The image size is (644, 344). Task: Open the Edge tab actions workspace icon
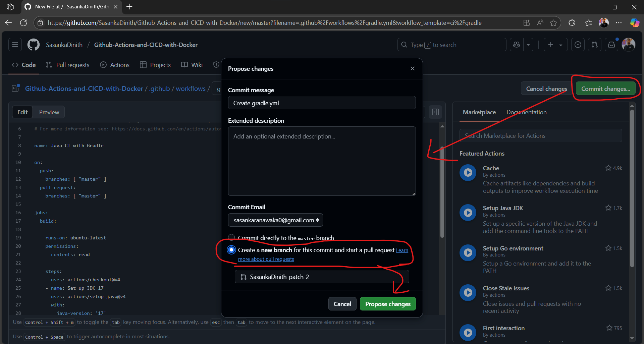point(10,7)
